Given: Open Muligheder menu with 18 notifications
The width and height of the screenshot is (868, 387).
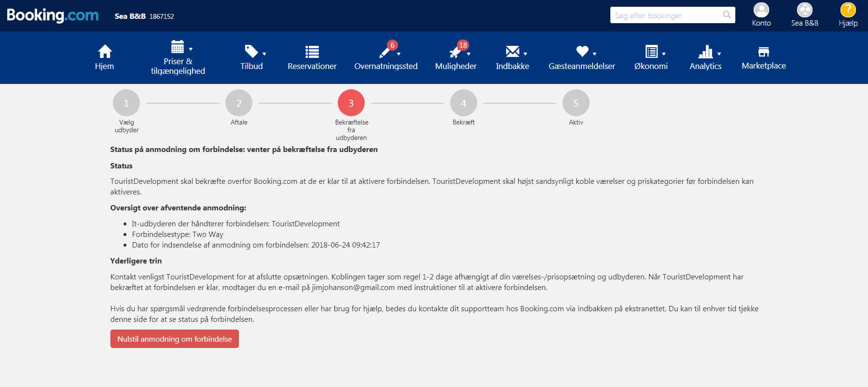Looking at the screenshot, I should 455,51.
